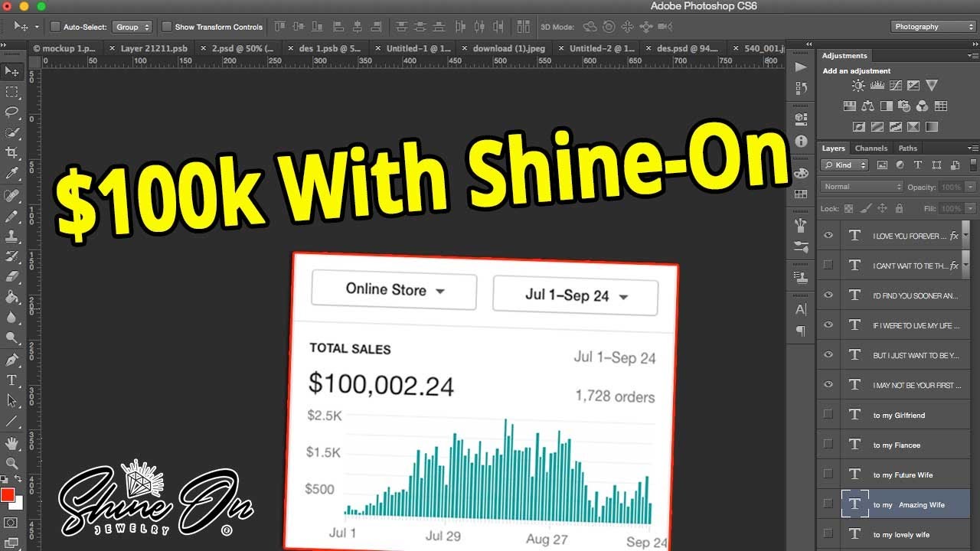Viewport: 980px width, 551px height.
Task: Select the Clone Stamp tool
Action: coord(11,236)
